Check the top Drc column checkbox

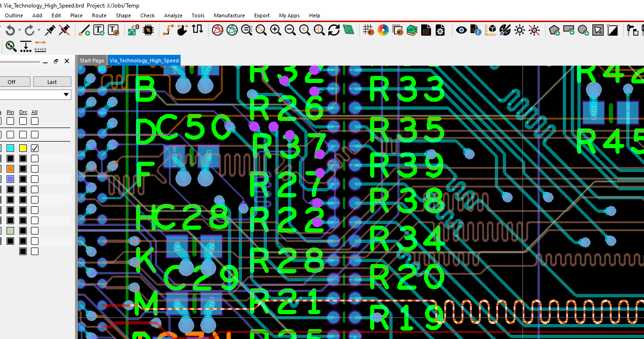point(23,121)
